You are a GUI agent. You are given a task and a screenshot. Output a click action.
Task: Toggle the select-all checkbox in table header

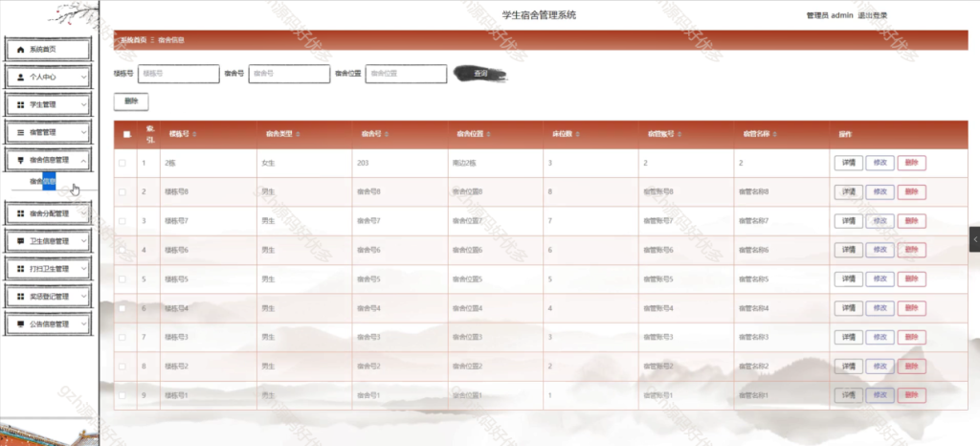pos(126,135)
